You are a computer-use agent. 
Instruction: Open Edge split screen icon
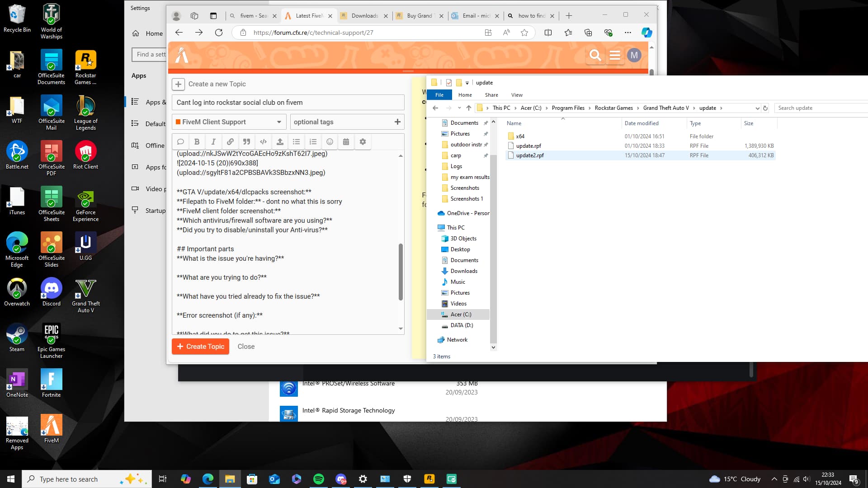tap(548, 33)
